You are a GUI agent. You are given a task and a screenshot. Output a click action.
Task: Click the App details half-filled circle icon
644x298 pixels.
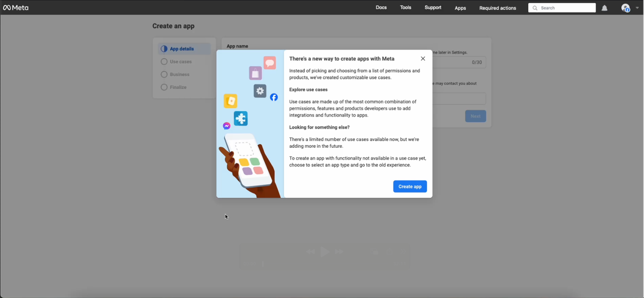click(164, 49)
